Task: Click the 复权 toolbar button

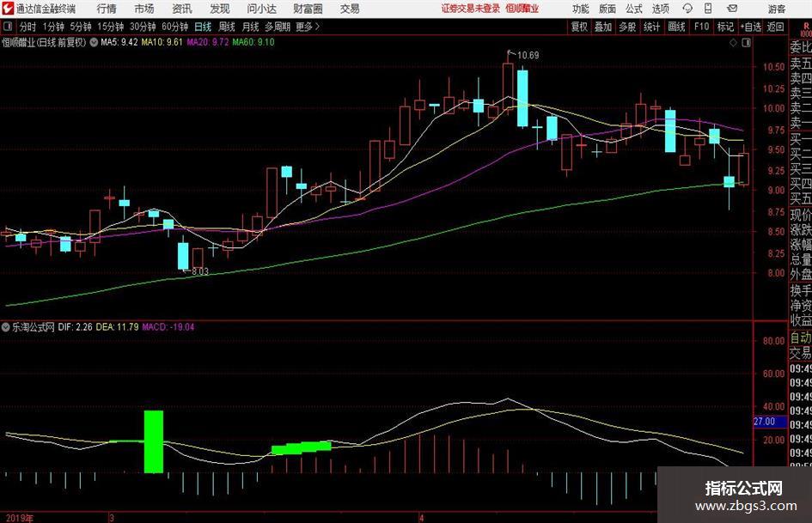Action: click(579, 27)
